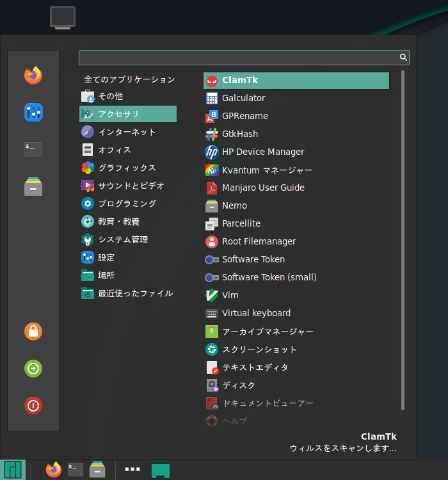Launch Nemo from the application list
This screenshot has width=448, height=480.
pyautogui.click(x=296, y=206)
